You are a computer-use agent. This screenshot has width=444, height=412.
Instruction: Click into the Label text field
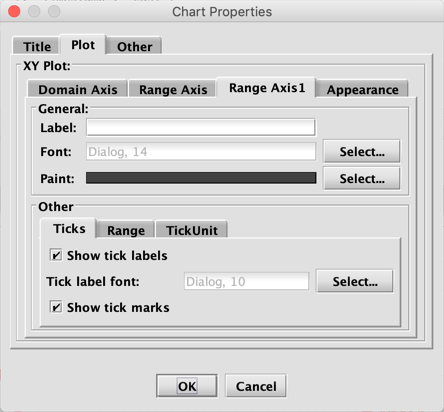[x=201, y=127]
